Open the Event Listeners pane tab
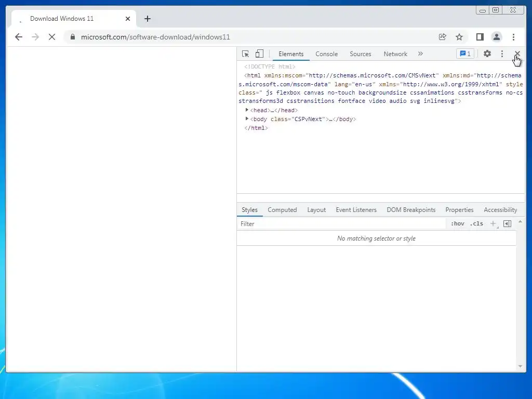Image resolution: width=532 pixels, height=399 pixels. (356, 210)
